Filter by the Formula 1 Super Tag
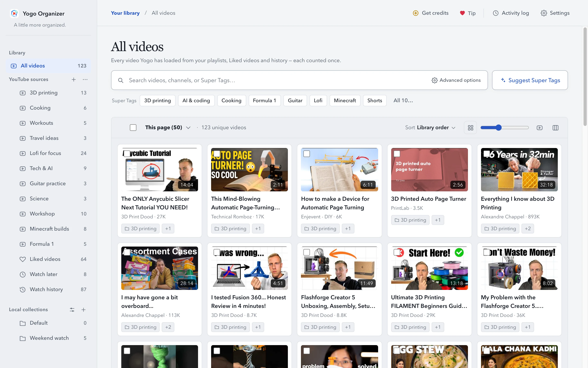This screenshot has width=588, height=368. click(264, 101)
